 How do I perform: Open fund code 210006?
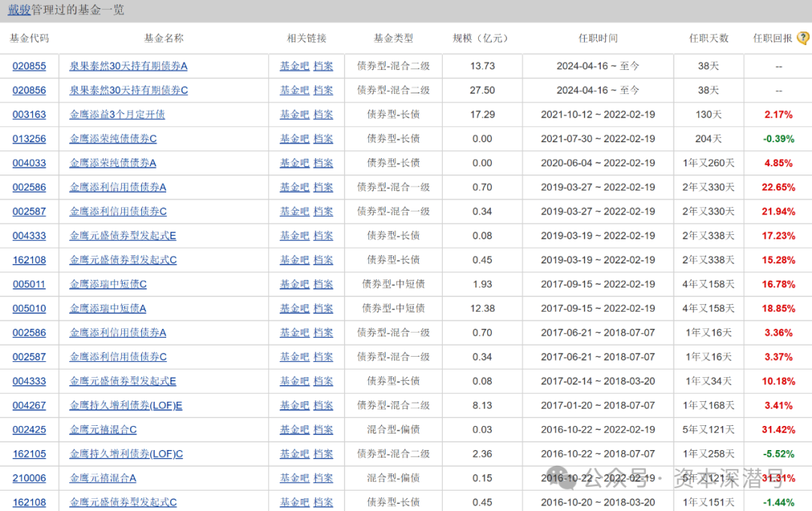click(x=29, y=478)
